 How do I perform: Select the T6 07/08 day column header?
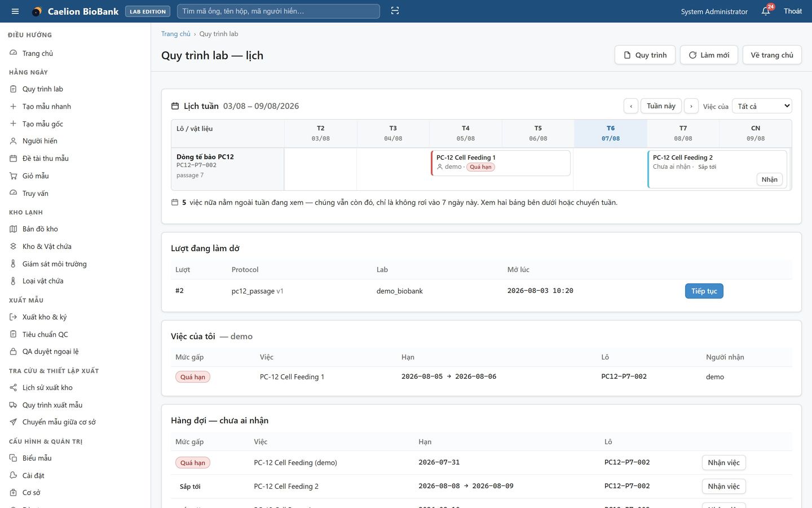click(x=611, y=133)
